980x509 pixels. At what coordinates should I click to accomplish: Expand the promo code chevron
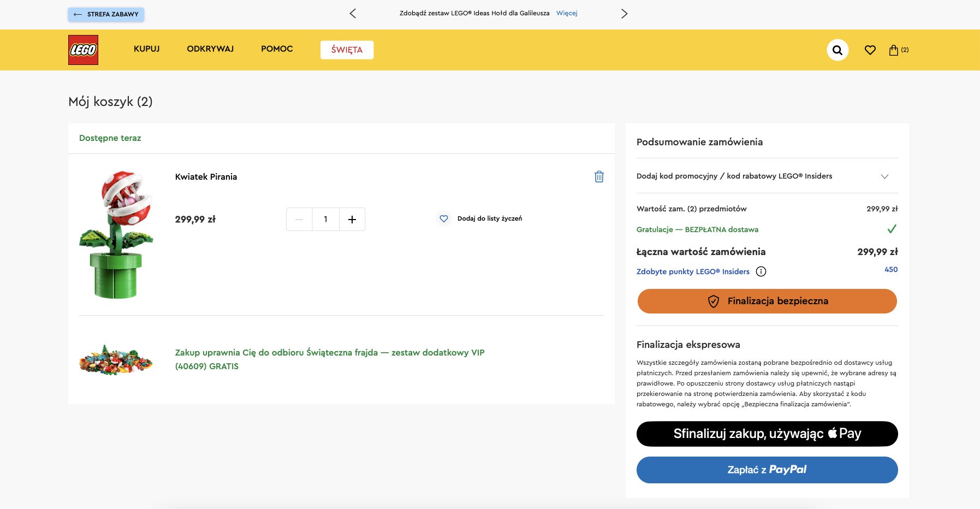click(884, 176)
